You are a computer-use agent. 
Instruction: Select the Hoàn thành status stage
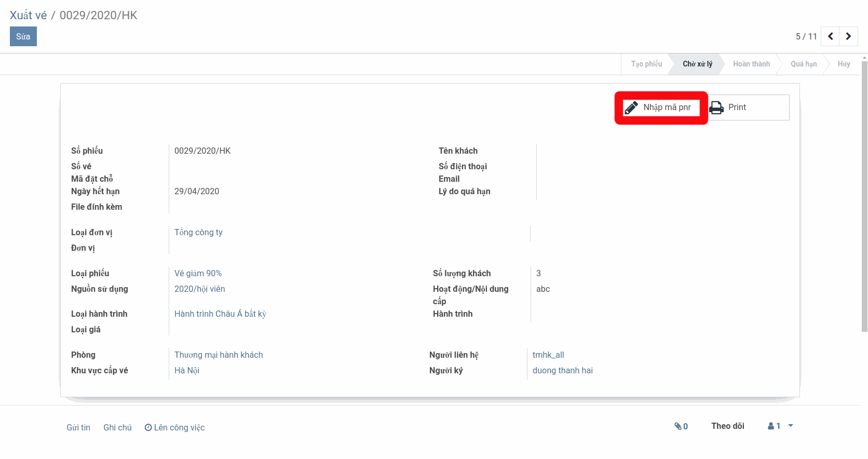(751, 64)
